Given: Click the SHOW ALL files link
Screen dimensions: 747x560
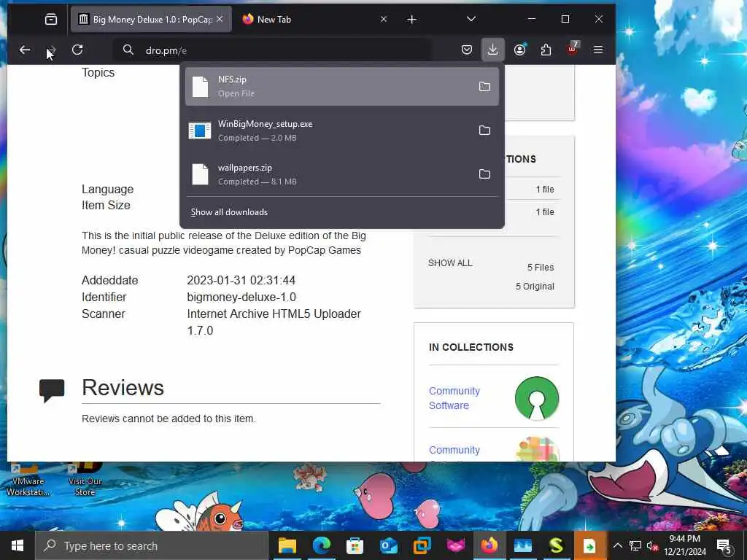Looking at the screenshot, I should [450, 262].
